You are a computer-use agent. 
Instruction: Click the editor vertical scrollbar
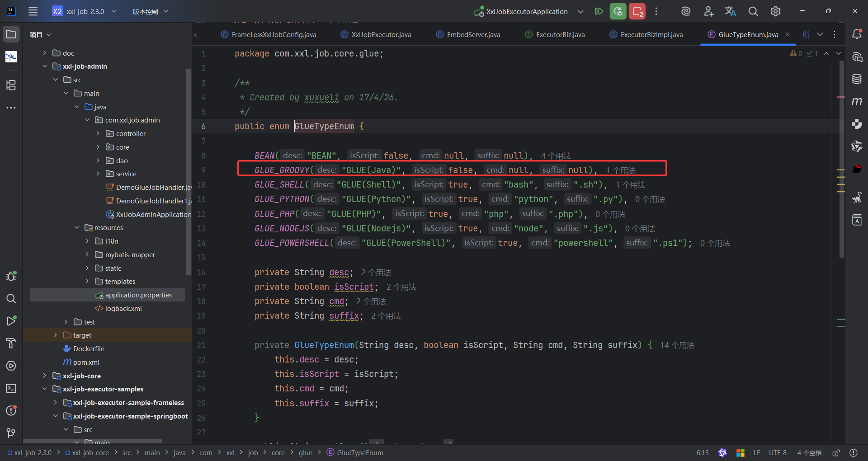(x=842, y=159)
